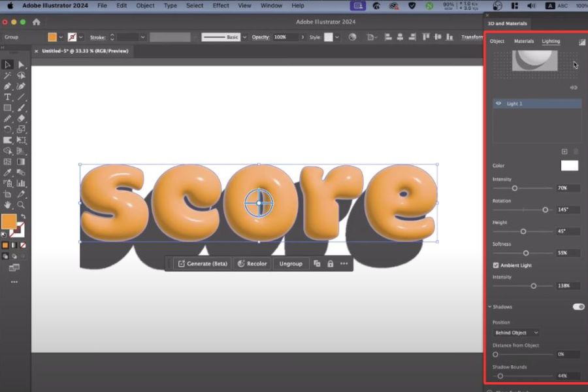Turn off the Shadows toggle switch
The height and width of the screenshot is (392, 588).
578,306
